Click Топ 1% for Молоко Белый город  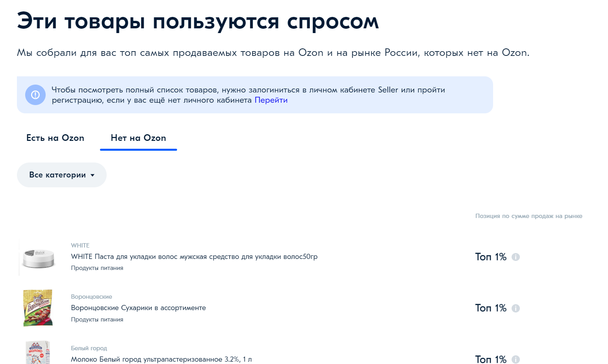491,359
